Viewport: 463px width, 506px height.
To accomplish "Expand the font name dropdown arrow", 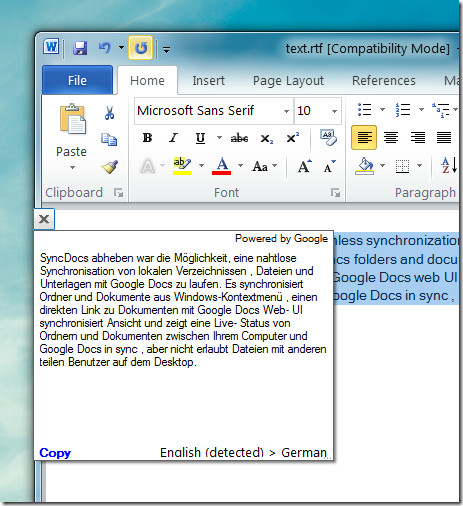I will pyautogui.click(x=286, y=111).
